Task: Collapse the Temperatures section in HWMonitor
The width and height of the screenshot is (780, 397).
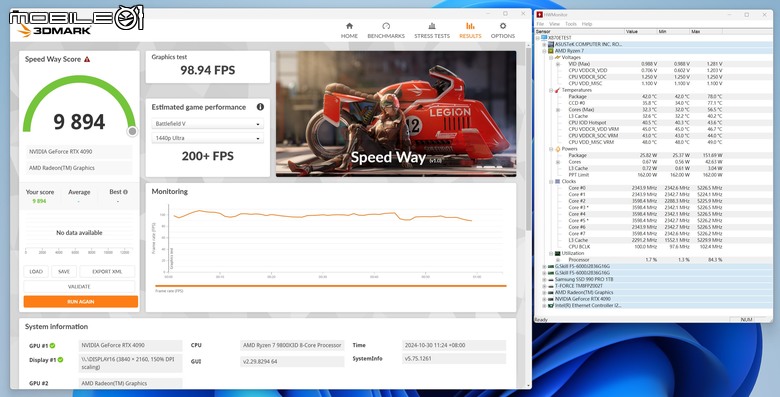Action: (x=551, y=90)
